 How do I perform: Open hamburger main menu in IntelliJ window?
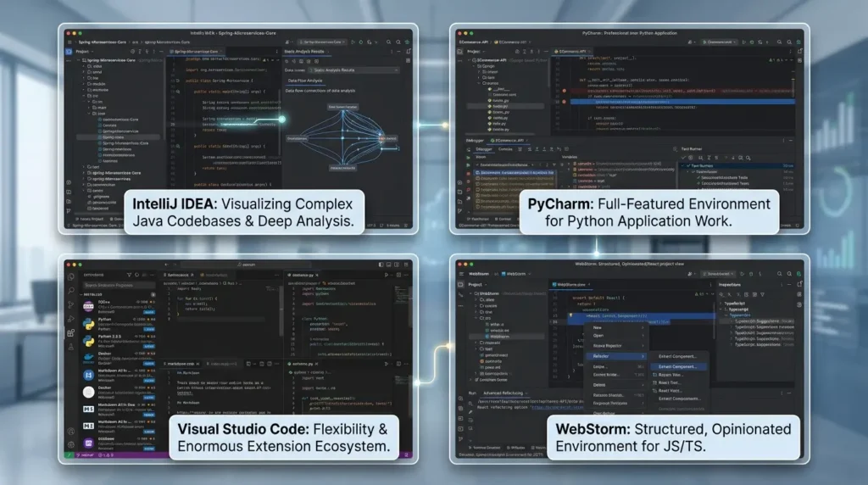click(70, 42)
